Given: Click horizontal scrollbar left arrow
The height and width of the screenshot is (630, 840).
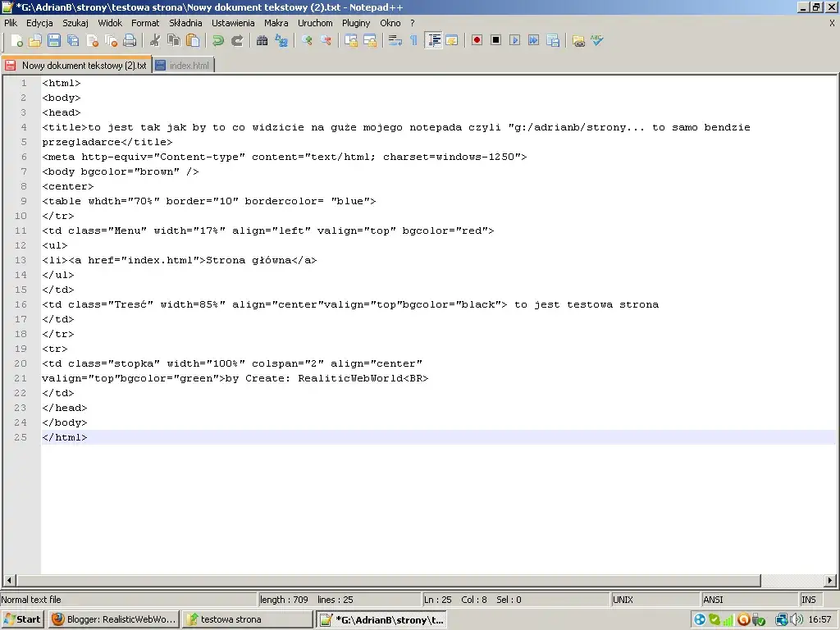Looking at the screenshot, I should point(9,580).
